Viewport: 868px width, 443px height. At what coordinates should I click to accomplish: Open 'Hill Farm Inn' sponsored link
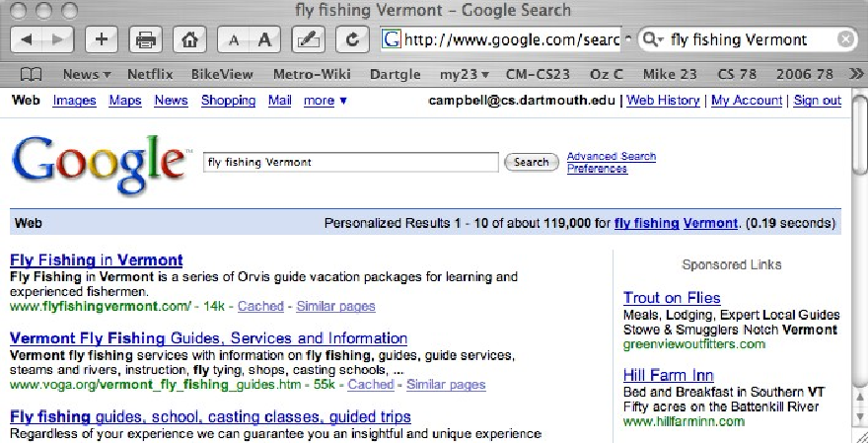(669, 375)
